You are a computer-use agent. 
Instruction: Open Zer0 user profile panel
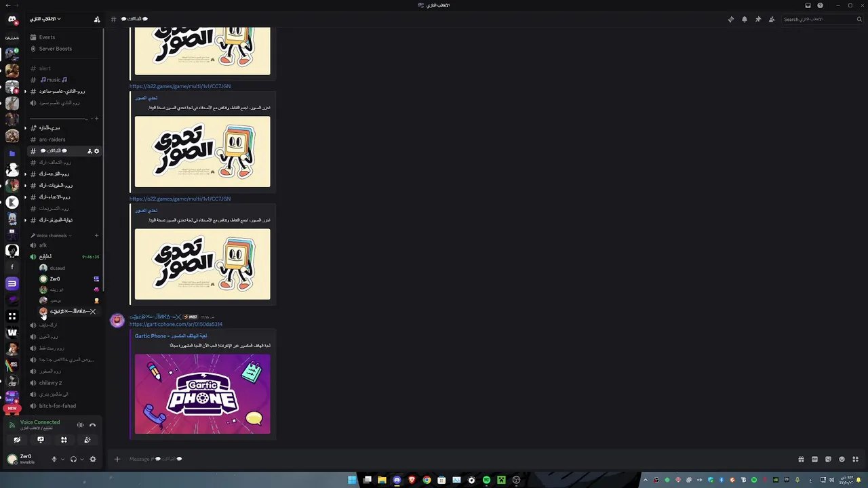(24, 459)
